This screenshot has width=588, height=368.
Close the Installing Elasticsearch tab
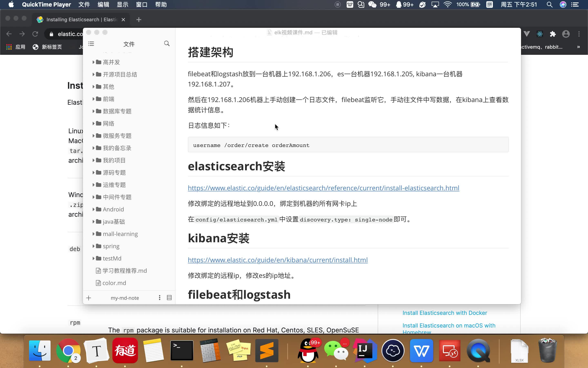[x=123, y=20]
